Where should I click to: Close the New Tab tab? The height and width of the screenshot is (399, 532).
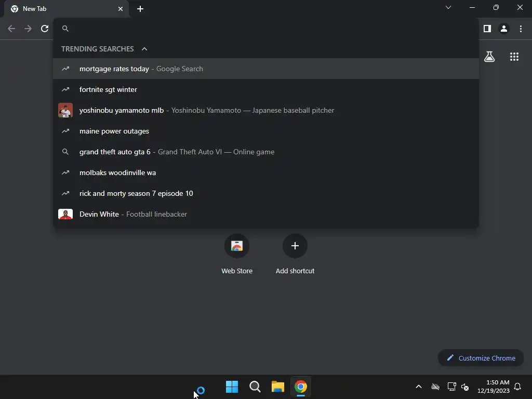pos(121,9)
